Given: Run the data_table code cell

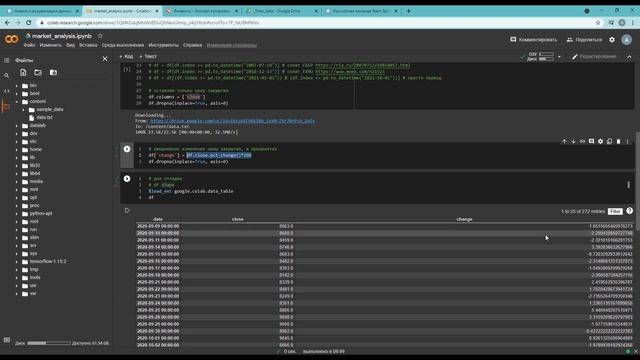Looking at the screenshot, I should 127,179.
